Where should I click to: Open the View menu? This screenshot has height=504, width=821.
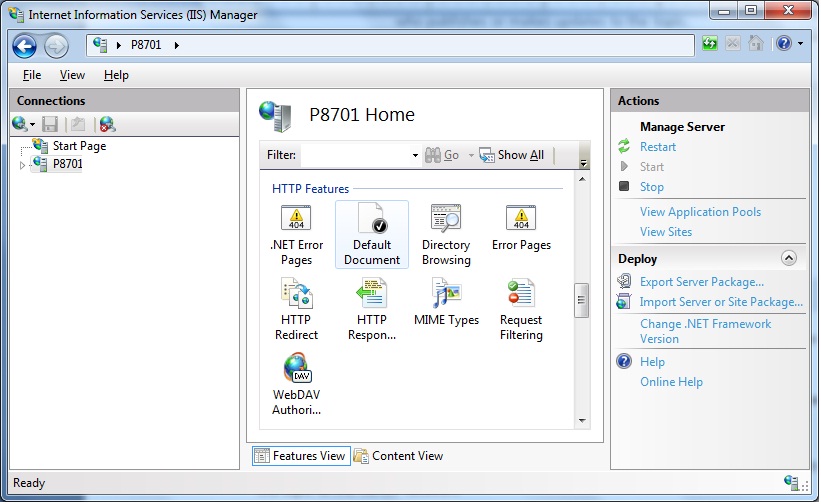tap(72, 75)
